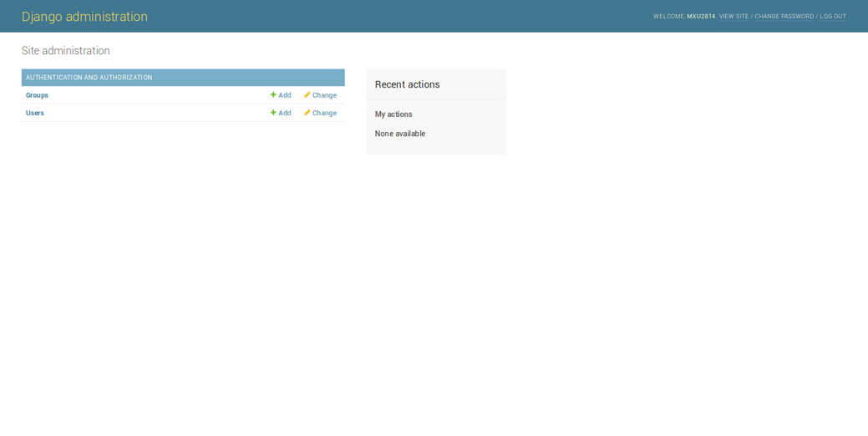Click the None available text
868x436 pixels.
click(400, 134)
